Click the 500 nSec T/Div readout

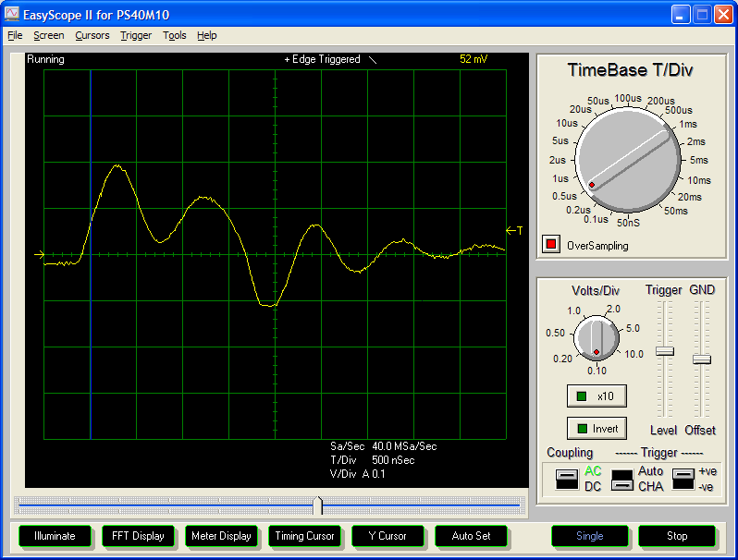pyautogui.click(x=393, y=460)
